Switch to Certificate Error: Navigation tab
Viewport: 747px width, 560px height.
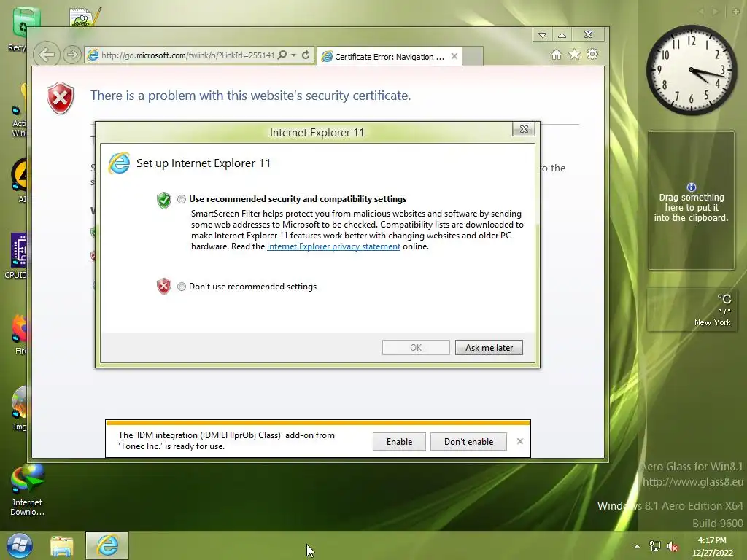(x=390, y=57)
